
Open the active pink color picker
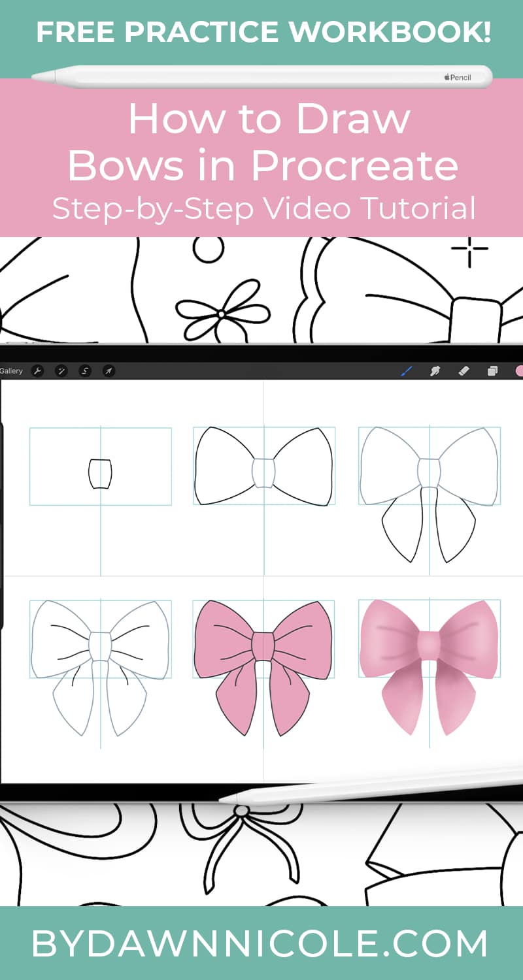[x=518, y=370]
